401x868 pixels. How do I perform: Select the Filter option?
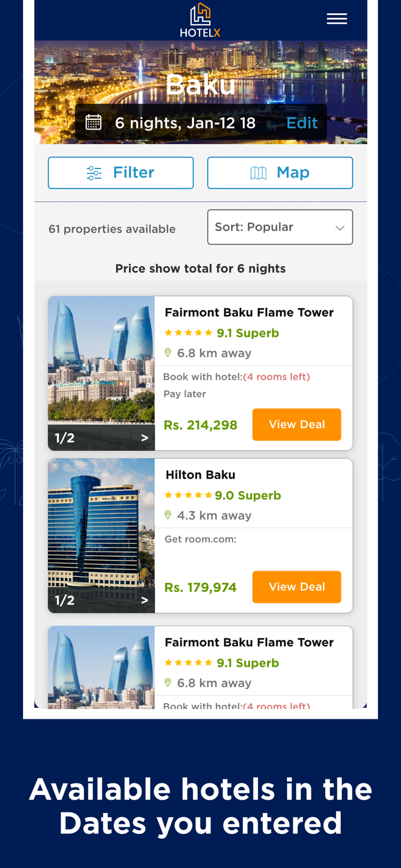121,172
